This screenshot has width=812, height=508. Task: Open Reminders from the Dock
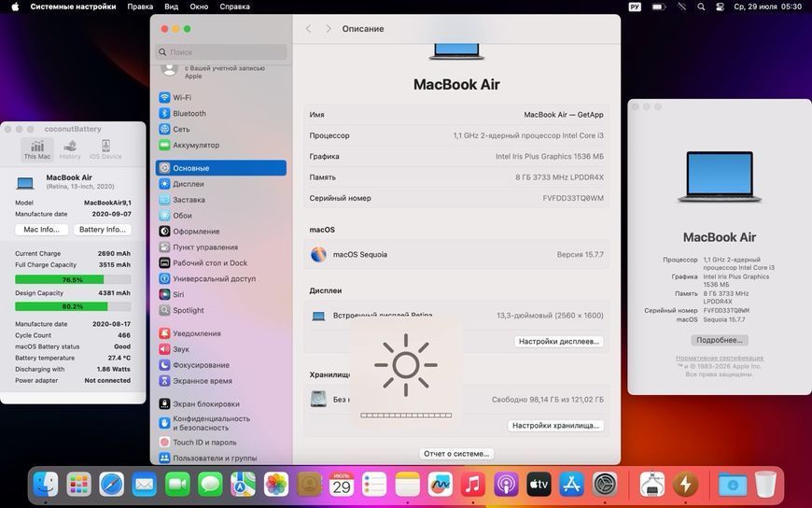[374, 486]
